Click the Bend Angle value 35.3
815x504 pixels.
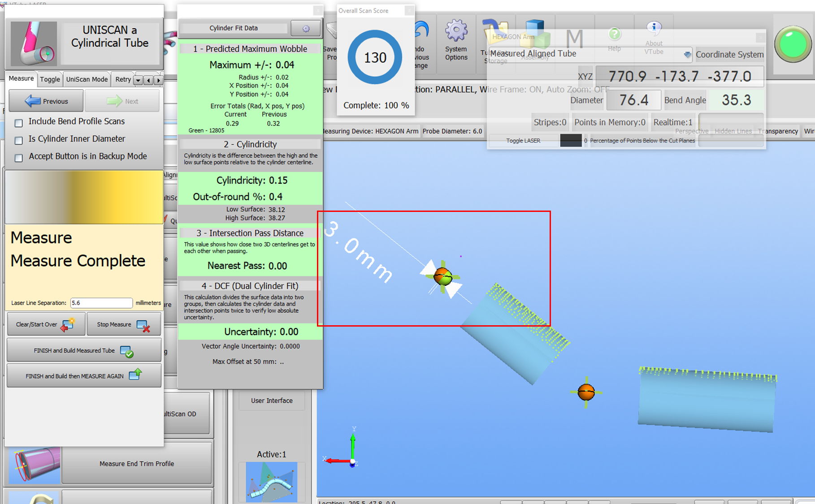point(736,100)
